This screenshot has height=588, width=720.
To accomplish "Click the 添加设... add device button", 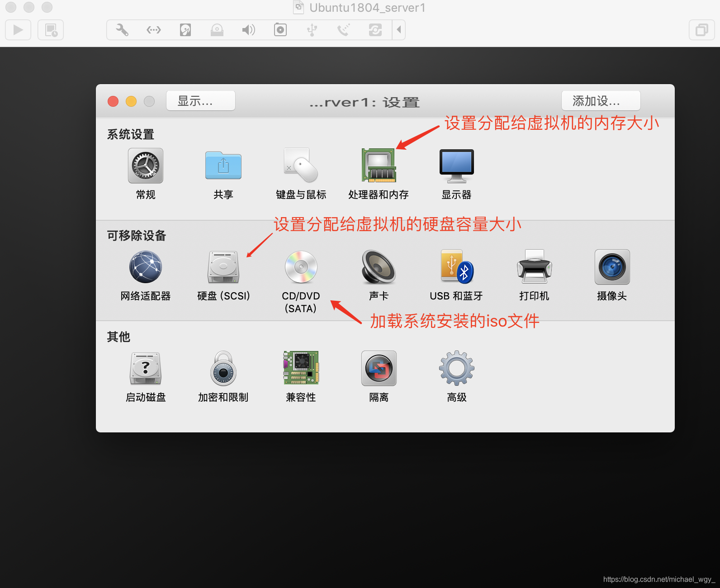I will (601, 100).
